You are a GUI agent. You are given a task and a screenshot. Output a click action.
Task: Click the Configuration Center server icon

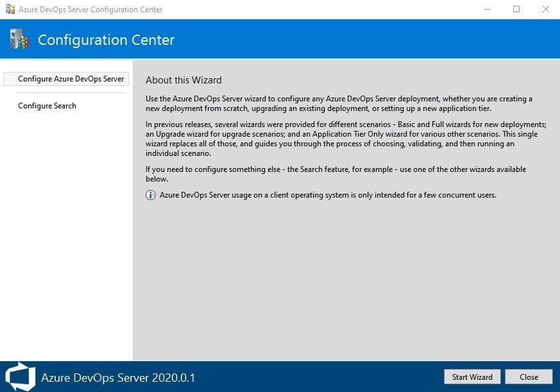point(19,39)
